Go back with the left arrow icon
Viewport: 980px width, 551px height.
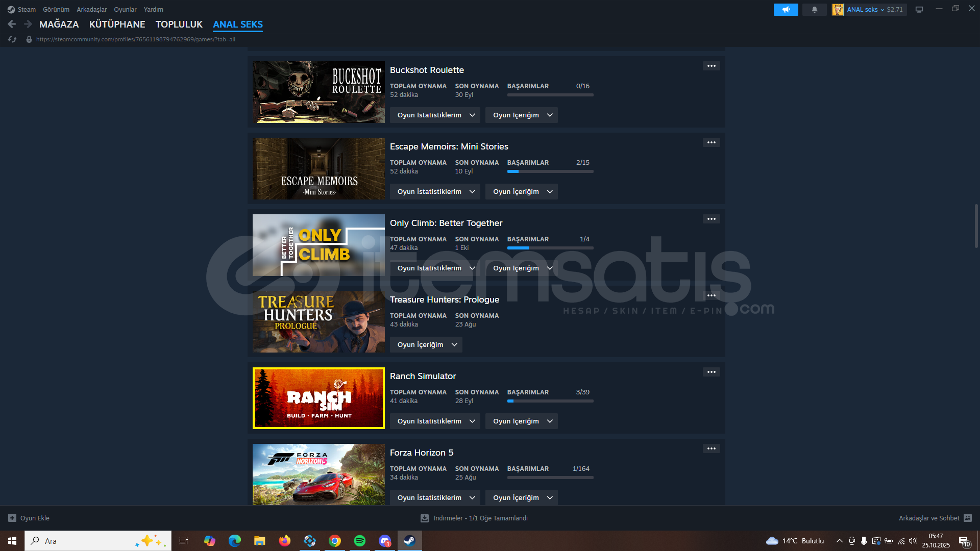pos(12,24)
